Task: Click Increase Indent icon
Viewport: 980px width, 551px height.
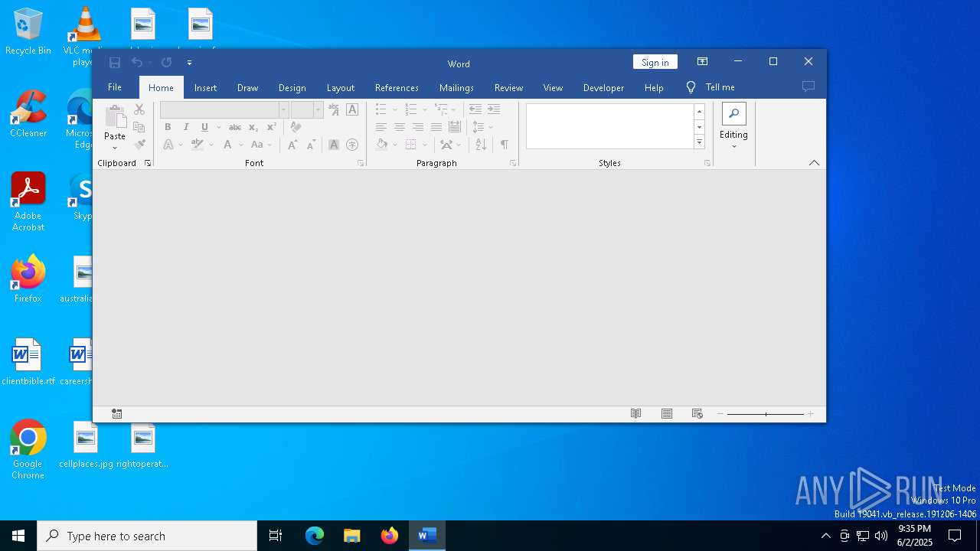Action: pos(494,109)
